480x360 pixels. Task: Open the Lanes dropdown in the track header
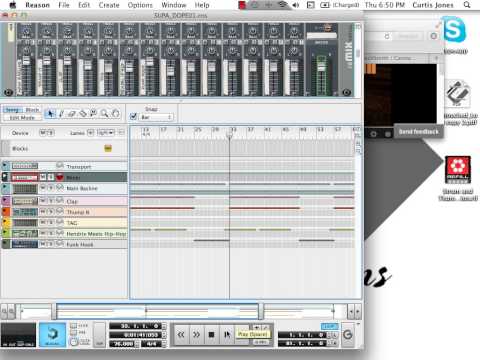point(106,133)
